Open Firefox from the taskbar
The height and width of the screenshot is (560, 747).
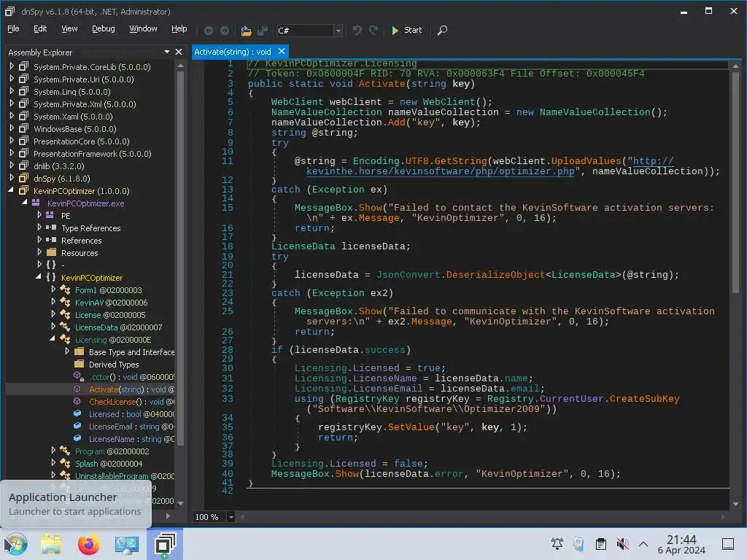click(88, 544)
